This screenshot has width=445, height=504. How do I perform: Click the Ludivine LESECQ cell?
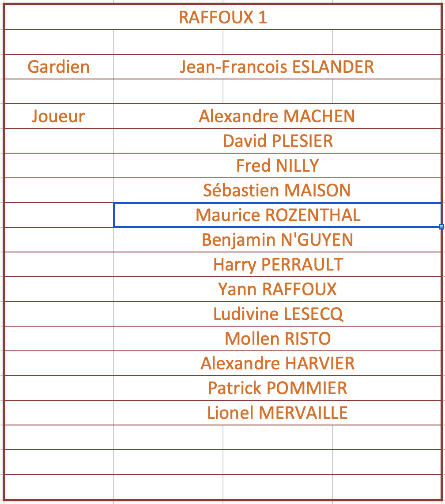[x=278, y=314]
